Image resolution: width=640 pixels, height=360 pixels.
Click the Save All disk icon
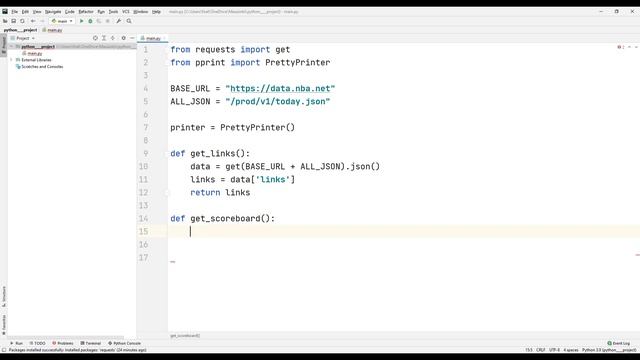pos(13,21)
